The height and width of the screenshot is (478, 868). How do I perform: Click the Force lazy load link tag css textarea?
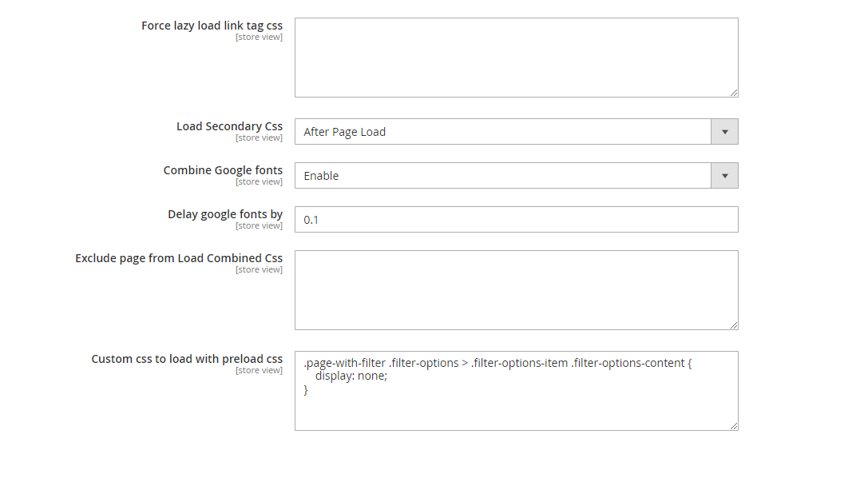point(516,58)
